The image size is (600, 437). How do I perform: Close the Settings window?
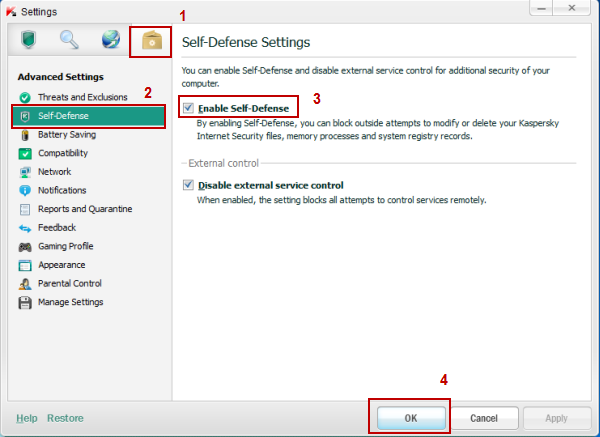pyautogui.click(x=572, y=8)
